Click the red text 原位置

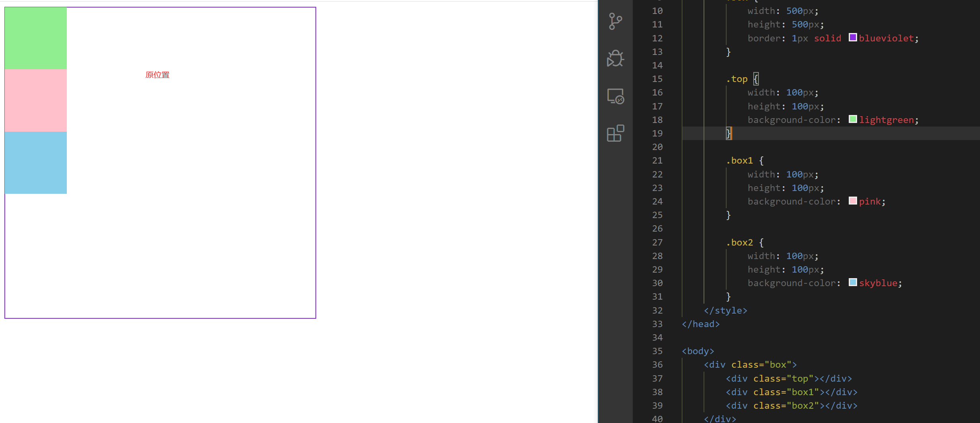(x=157, y=75)
